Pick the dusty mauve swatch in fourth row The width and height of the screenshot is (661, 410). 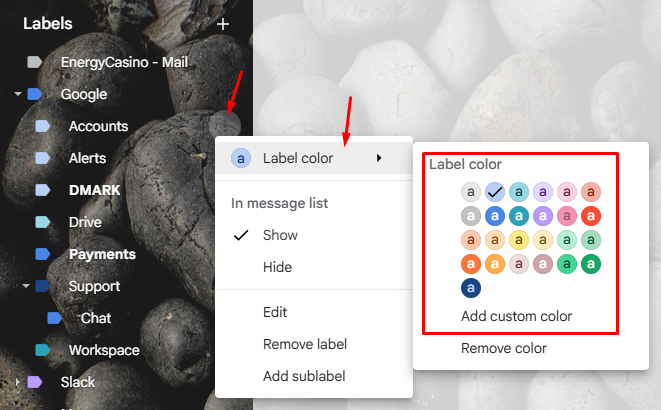543,264
